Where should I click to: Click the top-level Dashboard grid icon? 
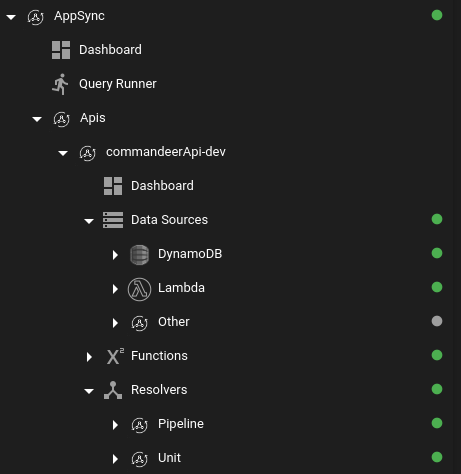coord(61,50)
